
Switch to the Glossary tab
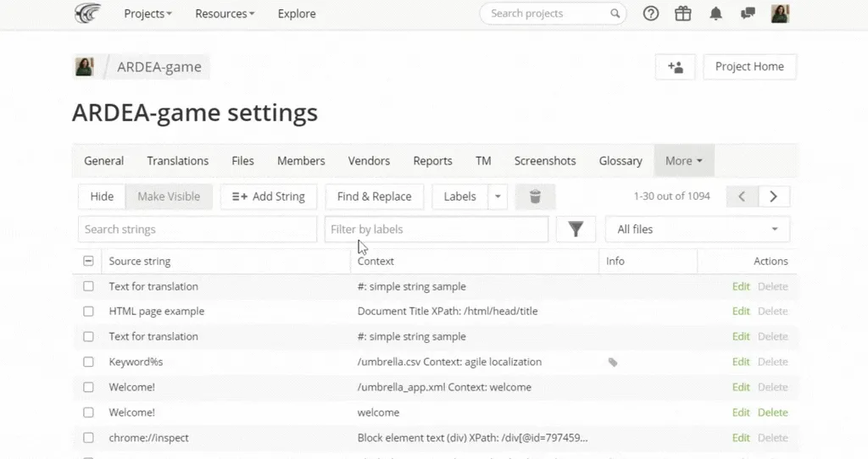click(x=620, y=161)
